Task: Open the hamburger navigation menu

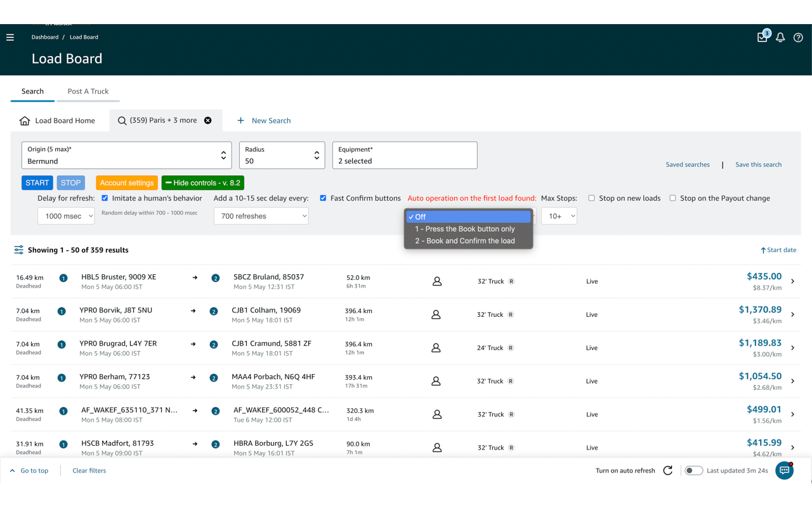Action: pyautogui.click(x=10, y=37)
